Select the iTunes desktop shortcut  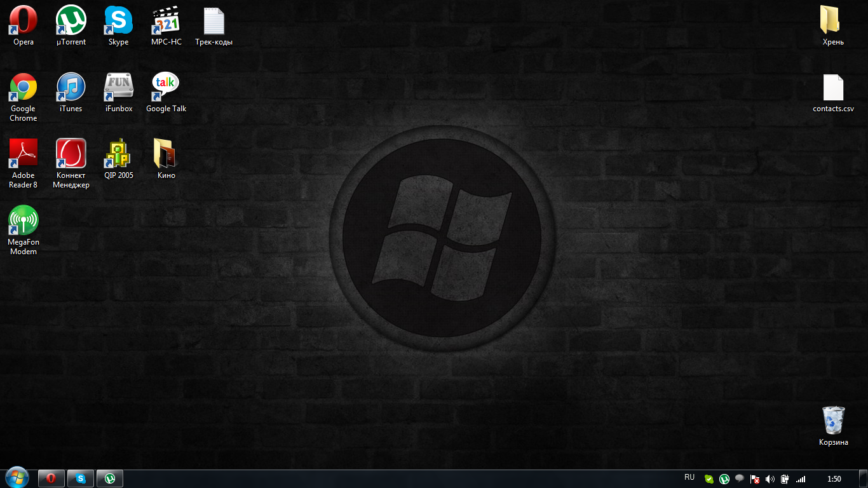point(71,92)
